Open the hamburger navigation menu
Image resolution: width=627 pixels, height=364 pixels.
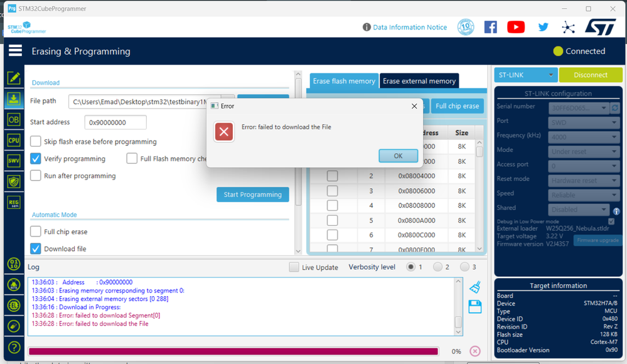tap(15, 51)
